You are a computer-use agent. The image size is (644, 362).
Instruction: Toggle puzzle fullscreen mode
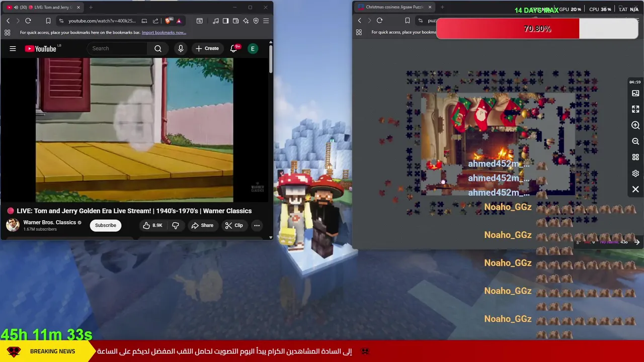coord(635,109)
